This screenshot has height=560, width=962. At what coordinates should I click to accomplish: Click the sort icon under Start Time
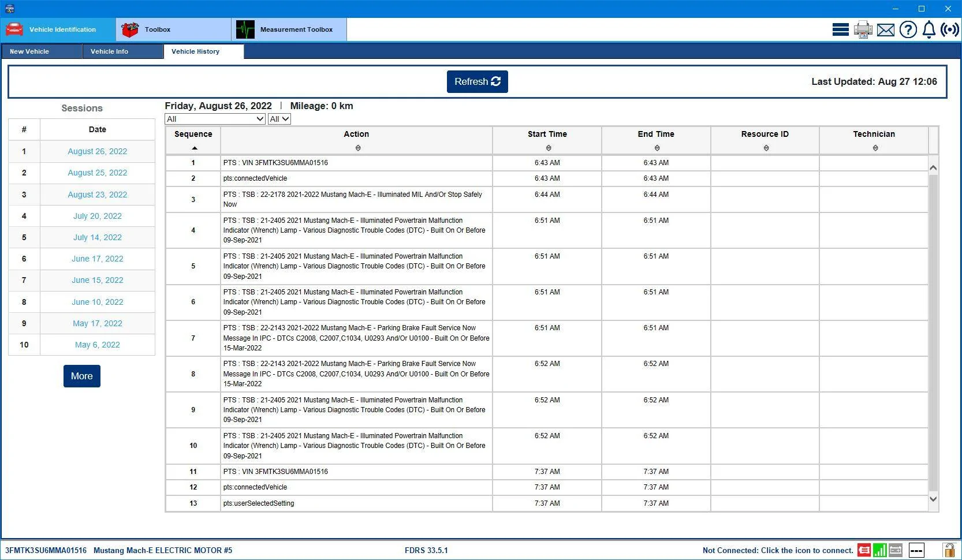point(549,148)
